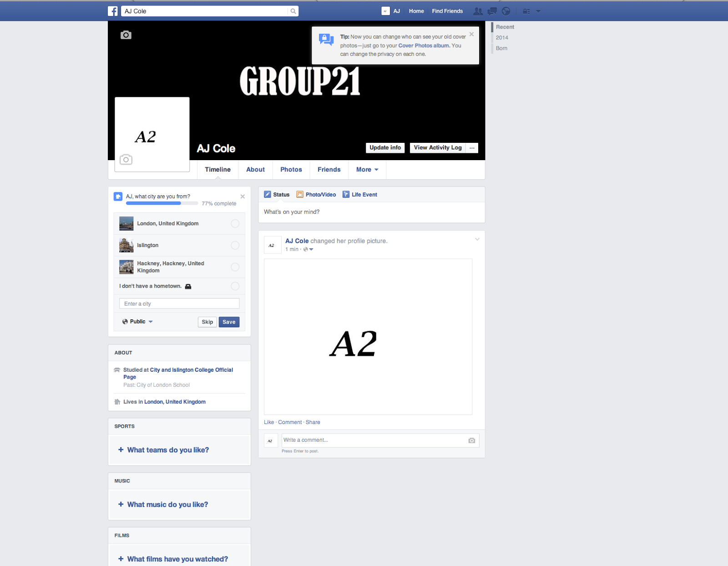Open the friend requests icon
Image resolution: width=728 pixels, height=566 pixels.
click(x=478, y=11)
